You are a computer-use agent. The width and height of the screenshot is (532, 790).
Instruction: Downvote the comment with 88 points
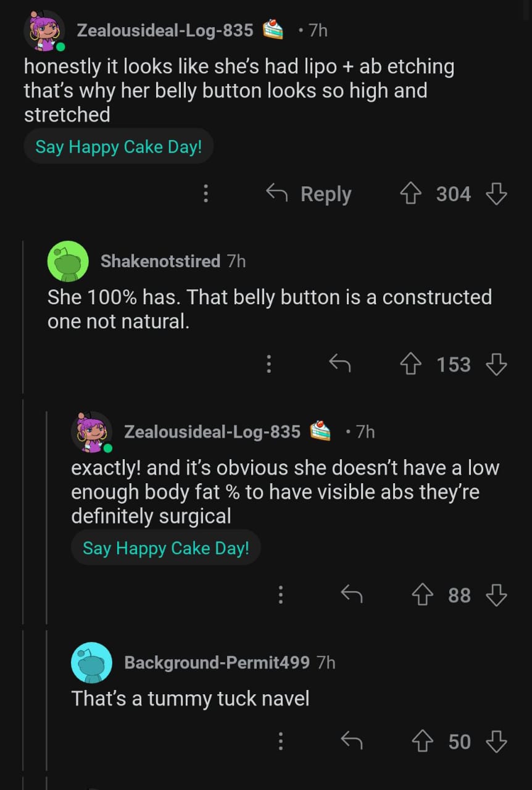(496, 595)
